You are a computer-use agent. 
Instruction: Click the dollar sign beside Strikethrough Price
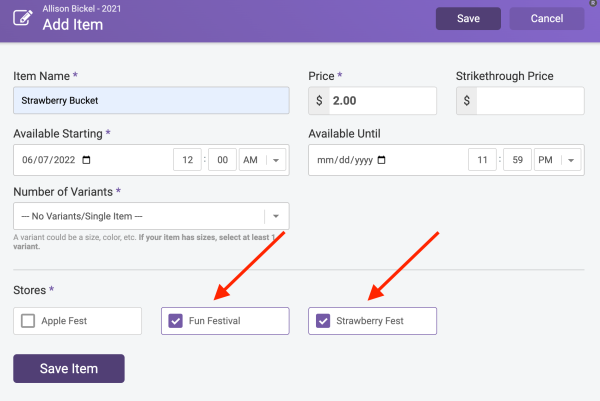(x=466, y=101)
